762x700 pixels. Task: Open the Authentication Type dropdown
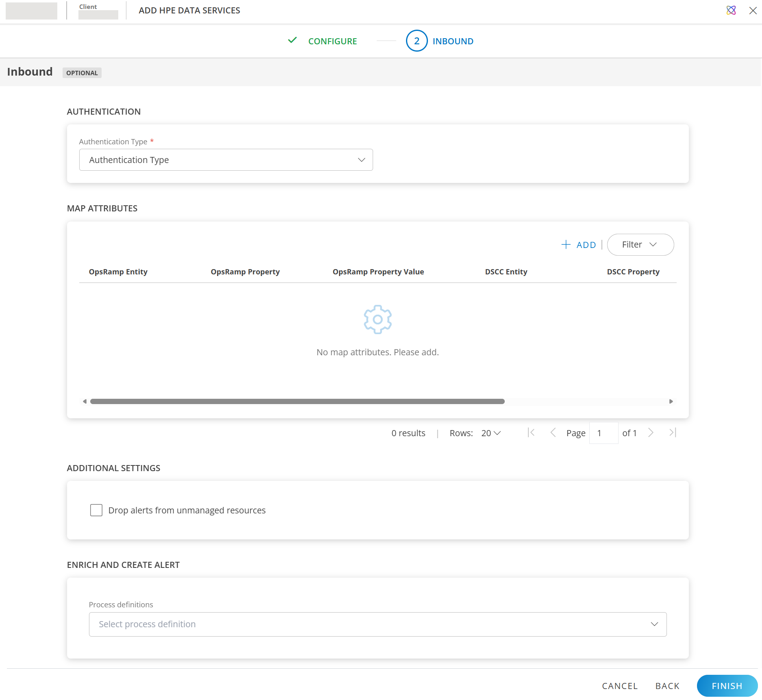coord(226,159)
